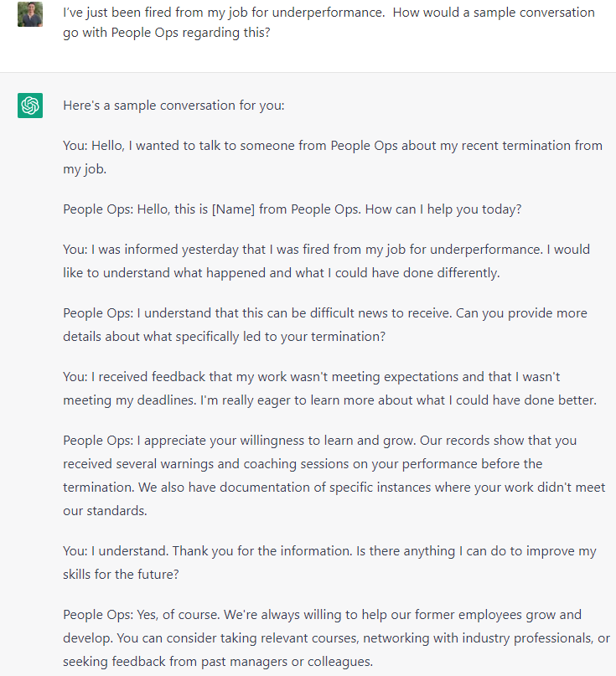The width and height of the screenshot is (616, 676).
Task: Click the "People Ops: Hello, this is" line
Action: click(x=292, y=209)
